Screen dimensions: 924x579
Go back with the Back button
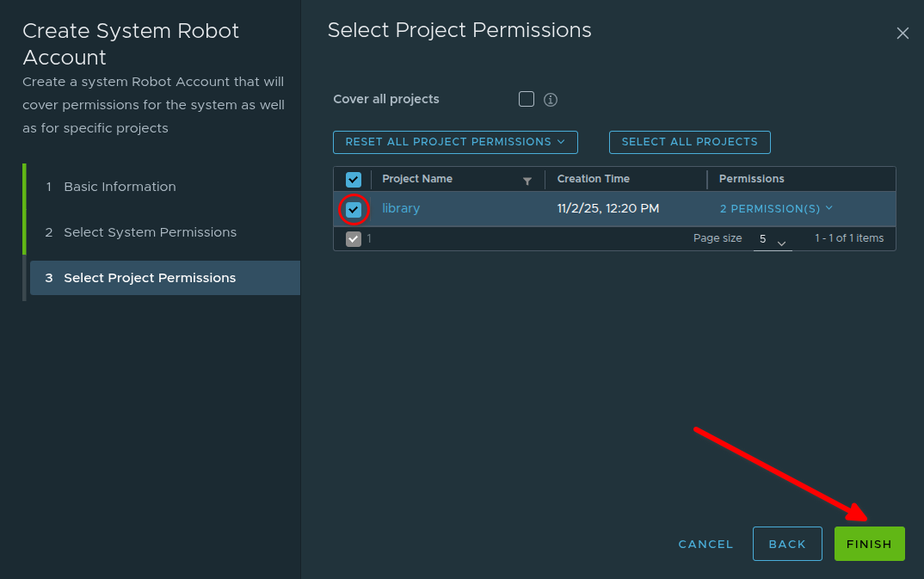click(787, 544)
